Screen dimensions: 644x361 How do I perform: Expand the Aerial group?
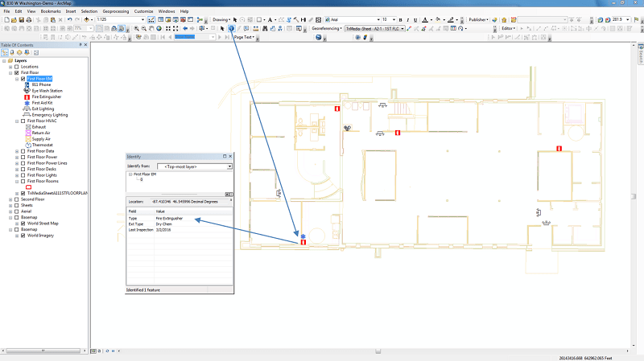[x=10, y=211]
